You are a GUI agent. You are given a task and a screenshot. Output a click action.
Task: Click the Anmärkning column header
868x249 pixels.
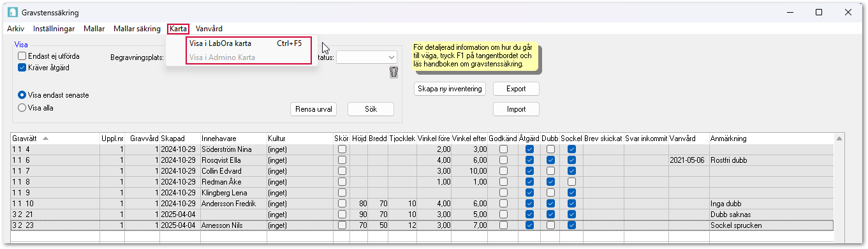coord(772,139)
